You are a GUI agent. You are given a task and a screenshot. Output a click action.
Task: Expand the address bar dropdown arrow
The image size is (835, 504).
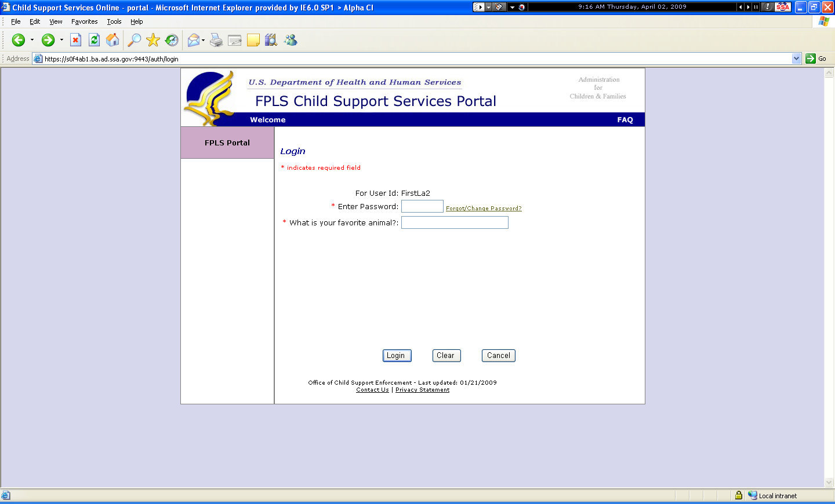tap(797, 59)
